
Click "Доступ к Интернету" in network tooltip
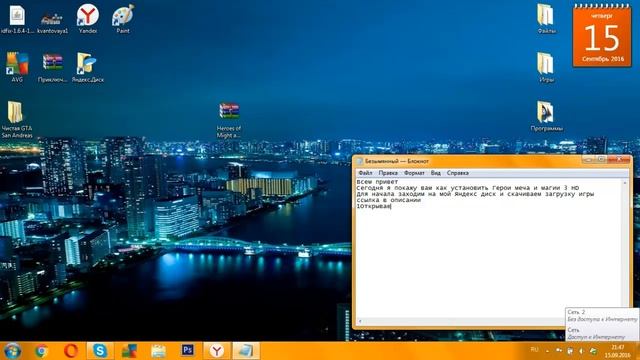[x=596, y=337]
